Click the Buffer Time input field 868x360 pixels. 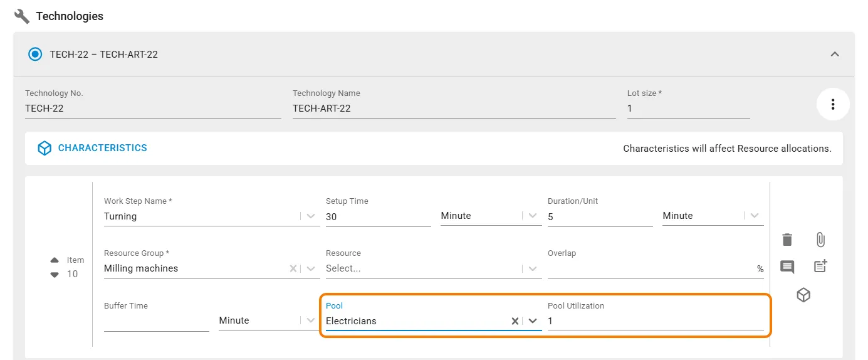157,321
